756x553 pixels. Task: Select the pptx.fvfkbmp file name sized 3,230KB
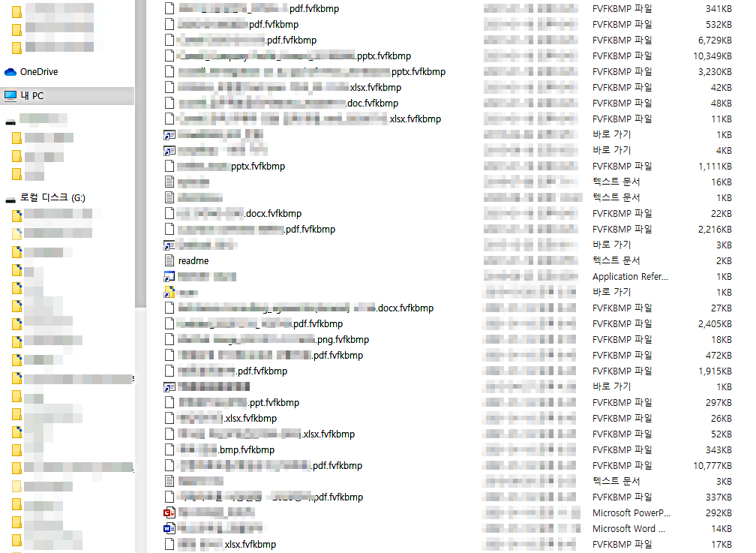311,71
